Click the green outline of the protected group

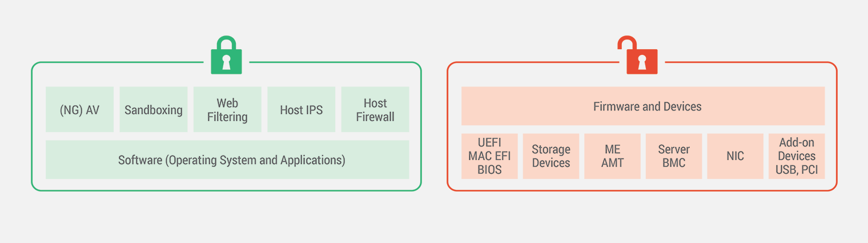point(32,126)
